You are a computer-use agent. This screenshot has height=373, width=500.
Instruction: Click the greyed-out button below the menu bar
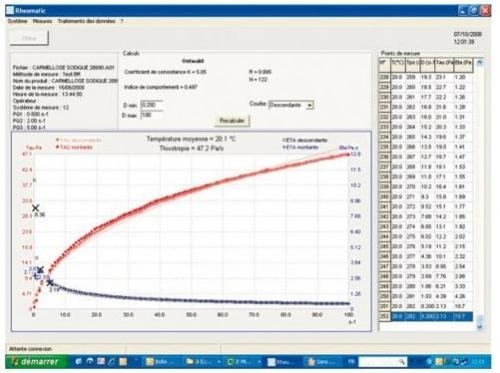point(29,38)
